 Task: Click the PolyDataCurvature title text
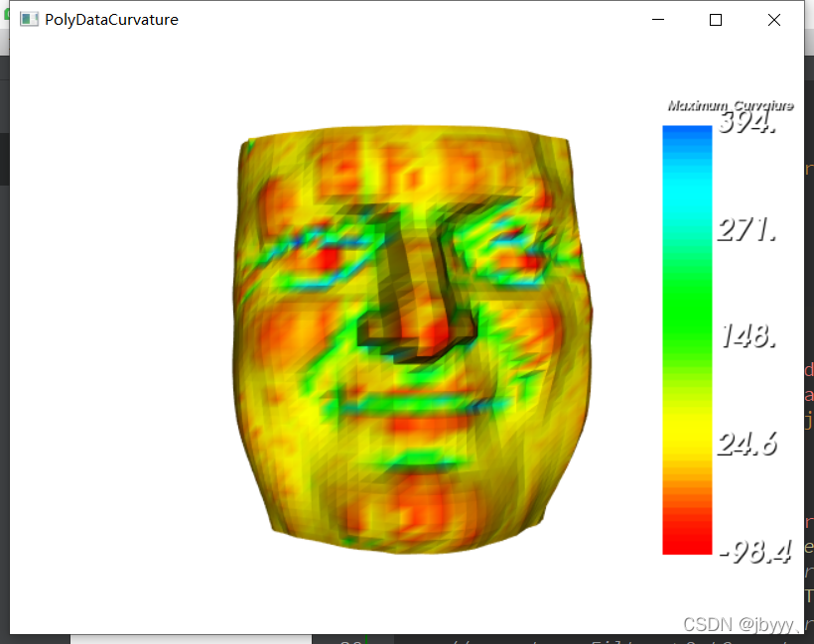(x=111, y=20)
